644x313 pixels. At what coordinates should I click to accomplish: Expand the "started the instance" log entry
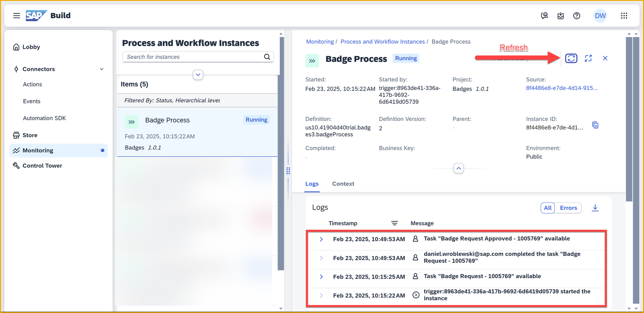[321, 296]
